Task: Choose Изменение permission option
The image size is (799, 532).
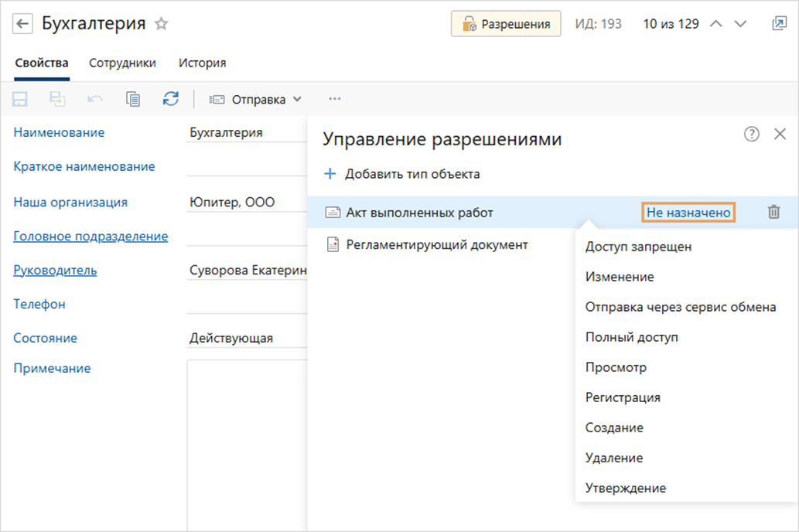Action: tap(619, 277)
